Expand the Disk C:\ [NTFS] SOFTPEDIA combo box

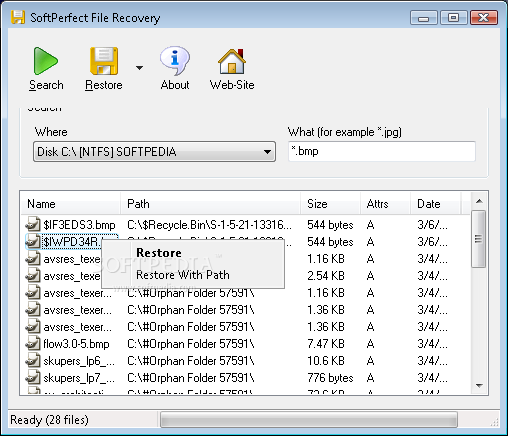(x=154, y=152)
